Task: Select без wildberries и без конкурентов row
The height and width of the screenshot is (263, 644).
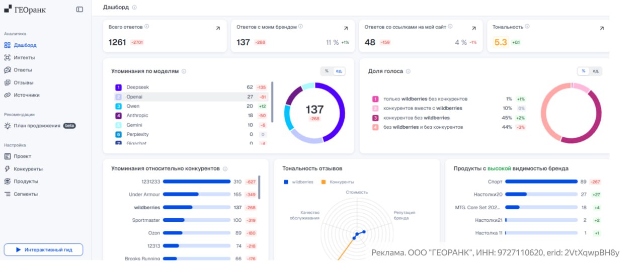Action: (x=449, y=127)
